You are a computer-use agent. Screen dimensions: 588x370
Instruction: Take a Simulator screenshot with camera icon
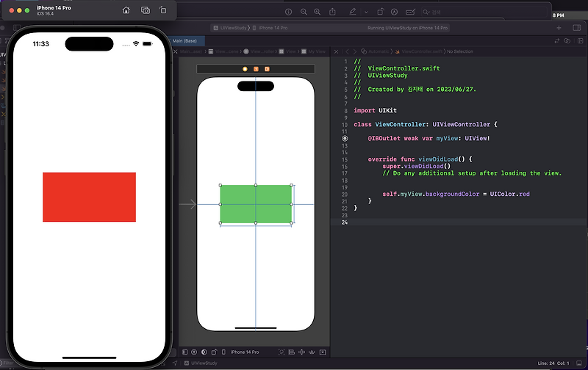[146, 10]
